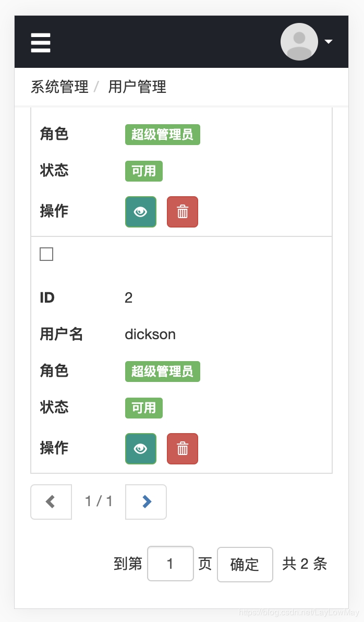Click the 可用 status badge of dickson
Viewport: 364px width, 622px height.
pyautogui.click(x=144, y=408)
